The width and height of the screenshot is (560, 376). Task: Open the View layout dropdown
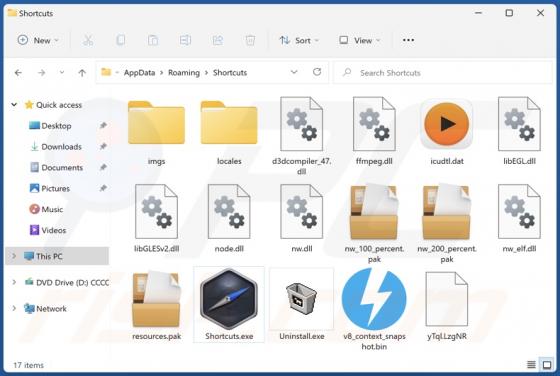tap(360, 40)
